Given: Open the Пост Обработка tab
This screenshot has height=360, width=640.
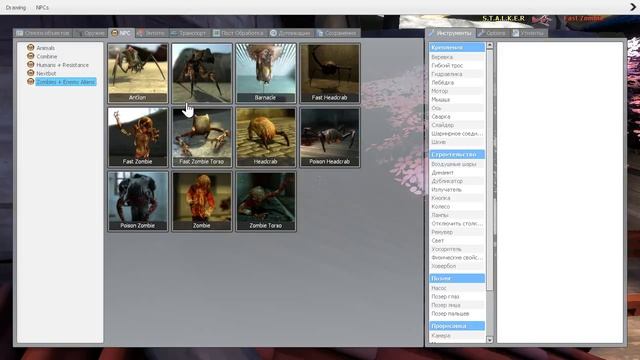Looking at the screenshot, I should coord(238,33).
